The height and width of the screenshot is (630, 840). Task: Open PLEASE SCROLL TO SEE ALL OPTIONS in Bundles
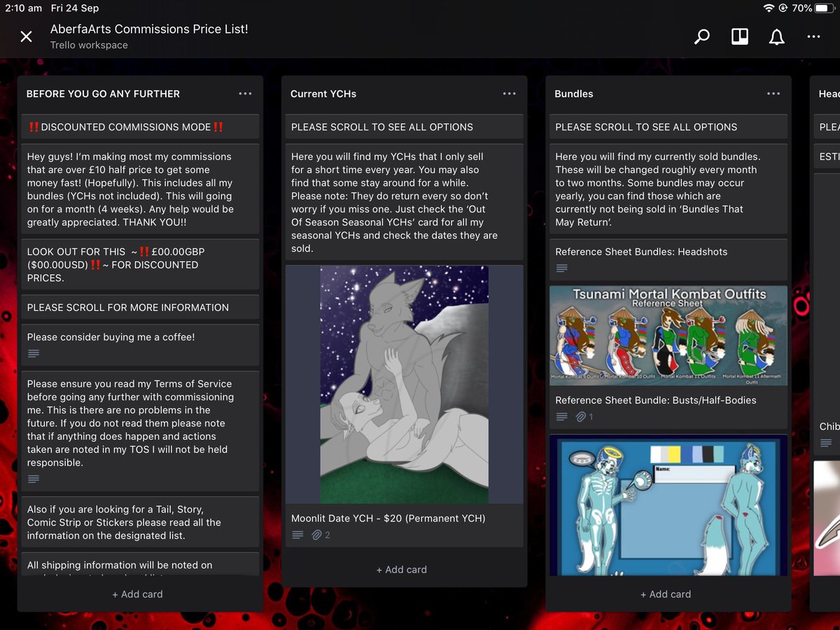tap(668, 127)
